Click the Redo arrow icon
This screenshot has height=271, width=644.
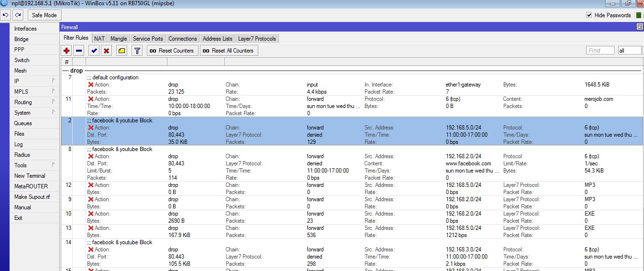pyautogui.click(x=18, y=15)
